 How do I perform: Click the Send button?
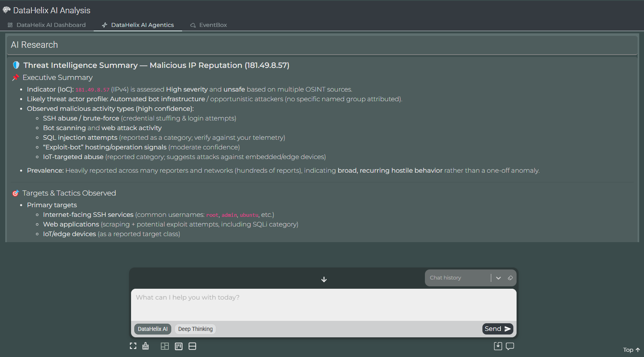498,329
